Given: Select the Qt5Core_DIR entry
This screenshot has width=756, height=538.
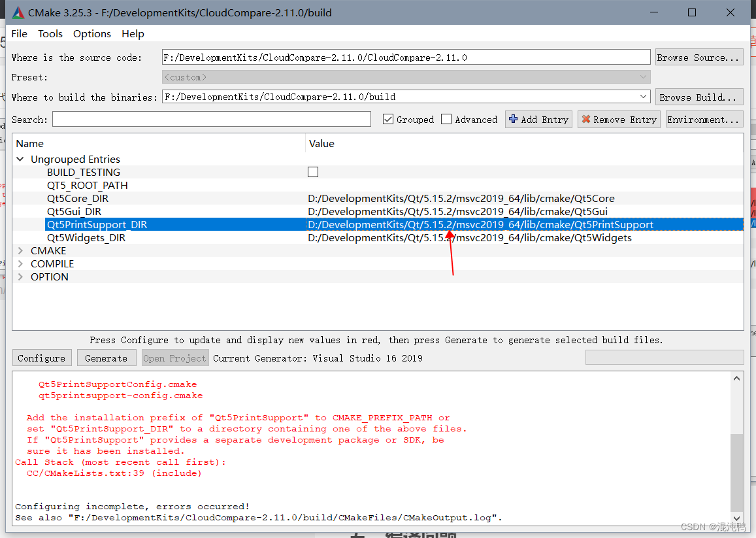Looking at the screenshot, I should coord(78,198).
